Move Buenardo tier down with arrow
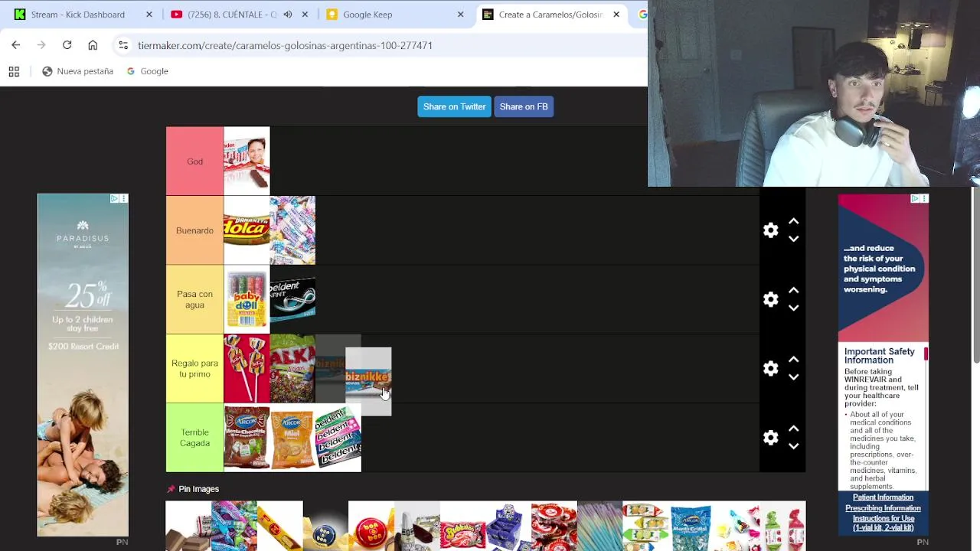Image resolution: width=980 pixels, height=551 pixels. (x=793, y=239)
